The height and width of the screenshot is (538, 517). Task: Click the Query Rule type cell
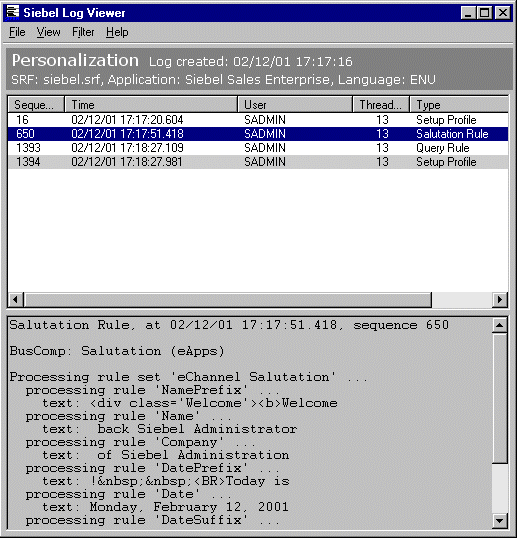pos(443,148)
